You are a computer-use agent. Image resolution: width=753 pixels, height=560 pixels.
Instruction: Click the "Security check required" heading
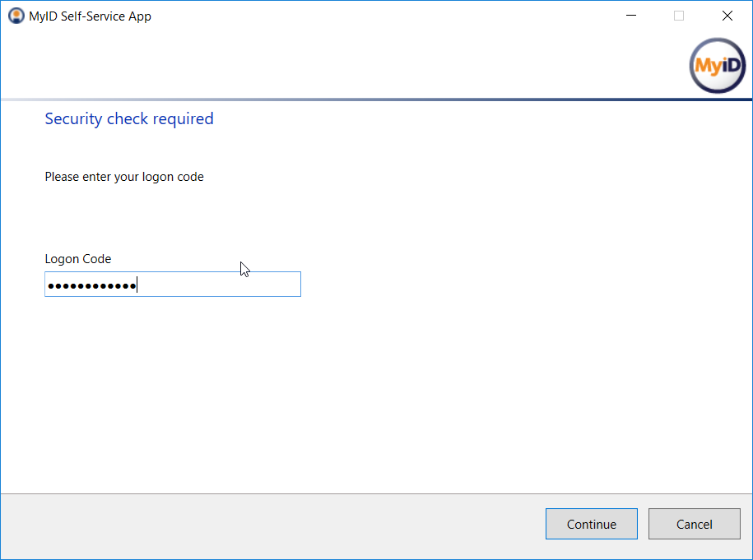[129, 118]
